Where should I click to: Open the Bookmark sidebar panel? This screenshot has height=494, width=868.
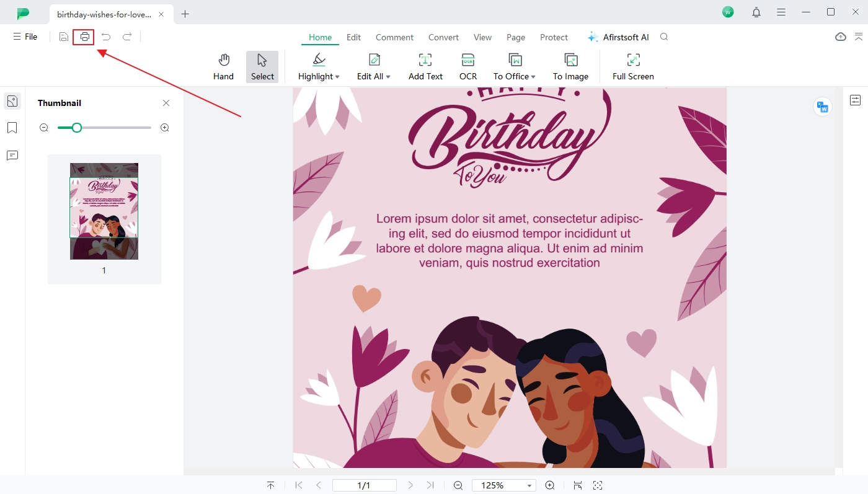(x=12, y=128)
